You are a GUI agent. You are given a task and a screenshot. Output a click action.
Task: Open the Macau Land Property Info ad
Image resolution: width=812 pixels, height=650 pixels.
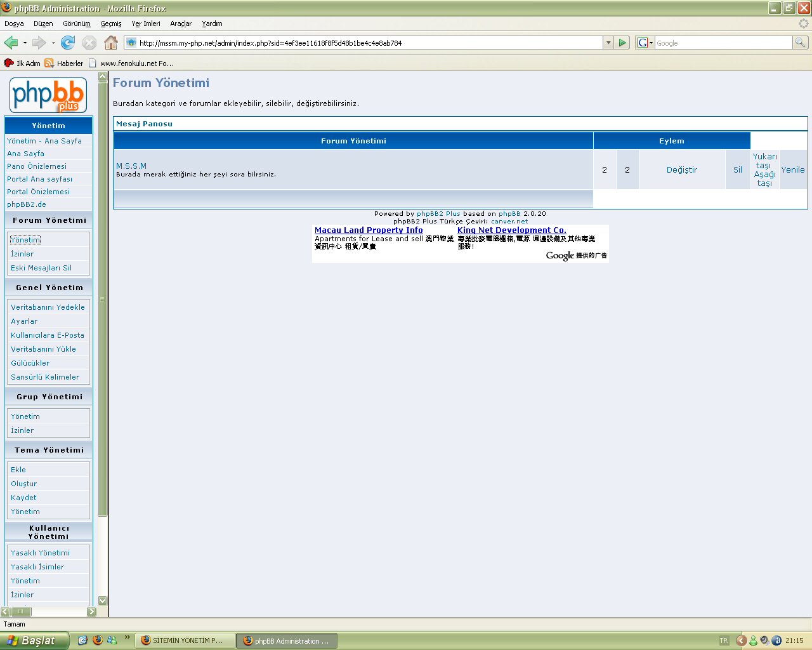pos(369,230)
